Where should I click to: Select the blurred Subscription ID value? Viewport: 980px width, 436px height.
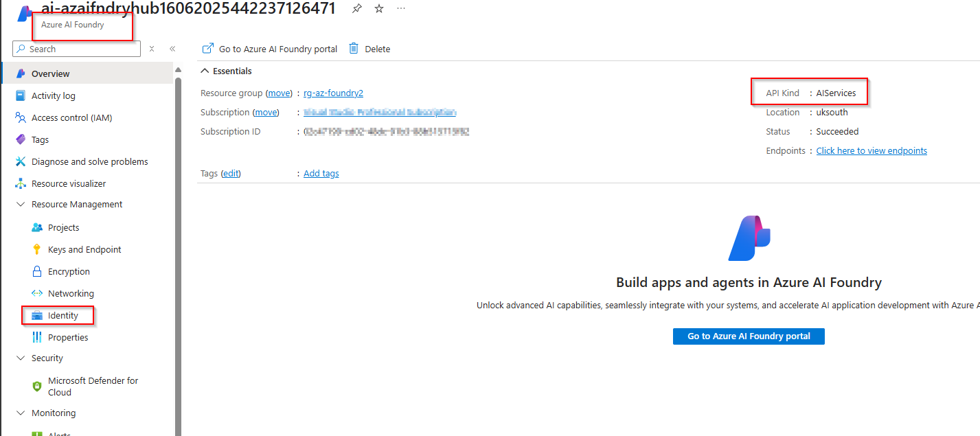coord(386,131)
